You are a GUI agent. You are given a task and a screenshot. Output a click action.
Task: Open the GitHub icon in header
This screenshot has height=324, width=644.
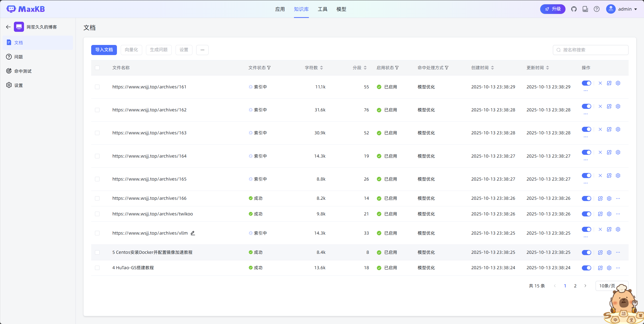[x=574, y=9]
